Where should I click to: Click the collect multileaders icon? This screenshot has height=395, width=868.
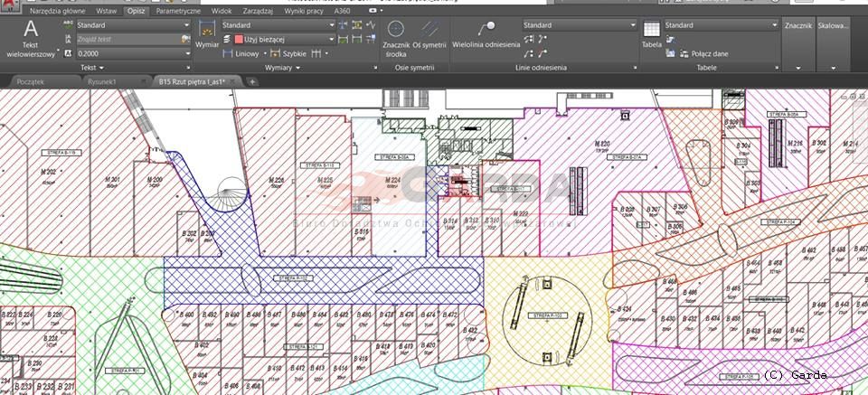point(528,53)
